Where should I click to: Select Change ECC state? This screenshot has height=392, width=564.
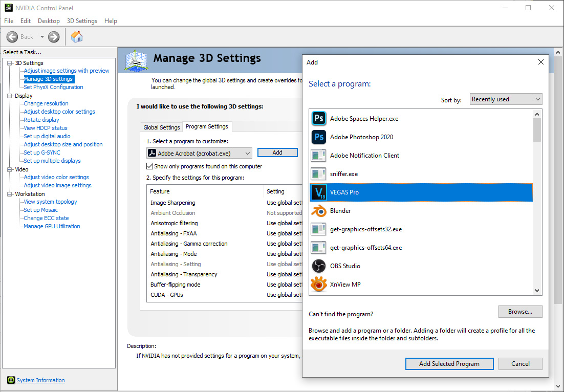point(46,219)
